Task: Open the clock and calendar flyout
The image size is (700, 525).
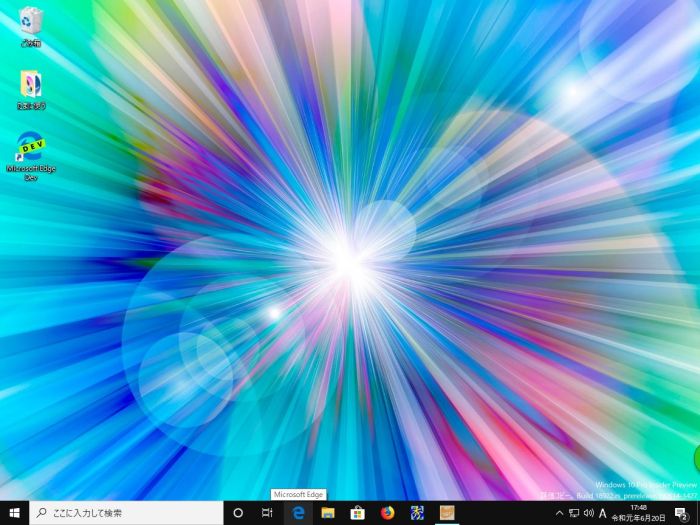Action: click(x=638, y=513)
